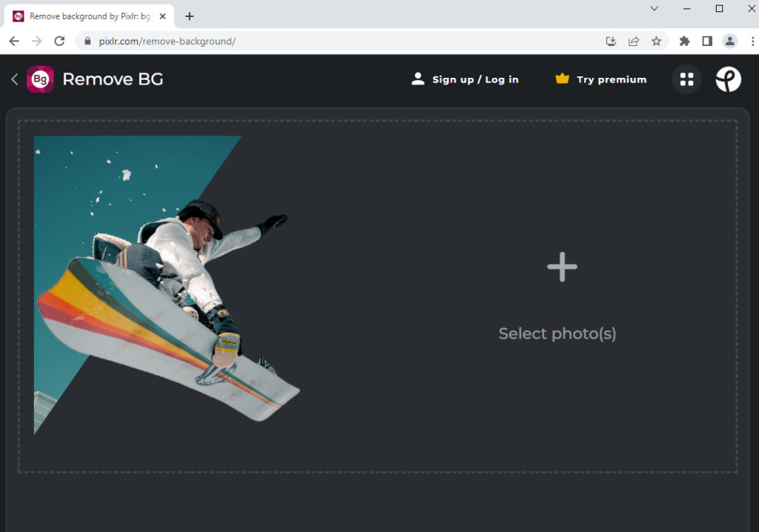Screen dimensions: 759x532
Task: Open the apps grid icon in the header
Action: 686,79
